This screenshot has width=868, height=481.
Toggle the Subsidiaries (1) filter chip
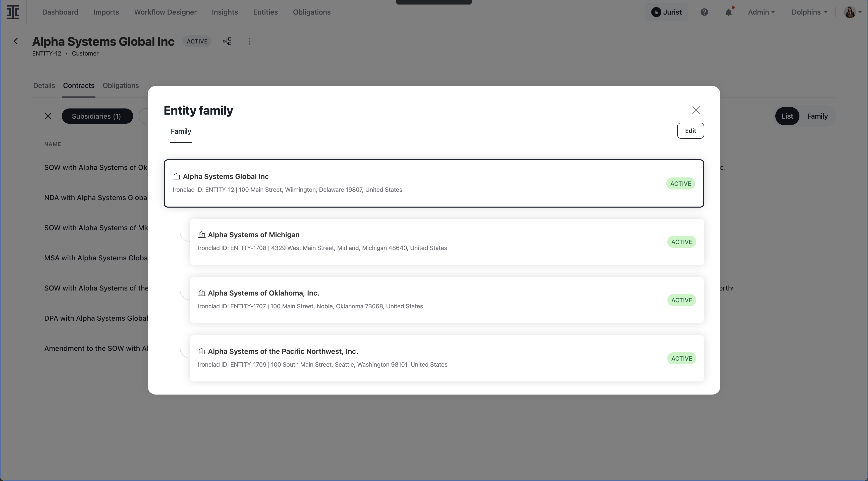click(97, 116)
